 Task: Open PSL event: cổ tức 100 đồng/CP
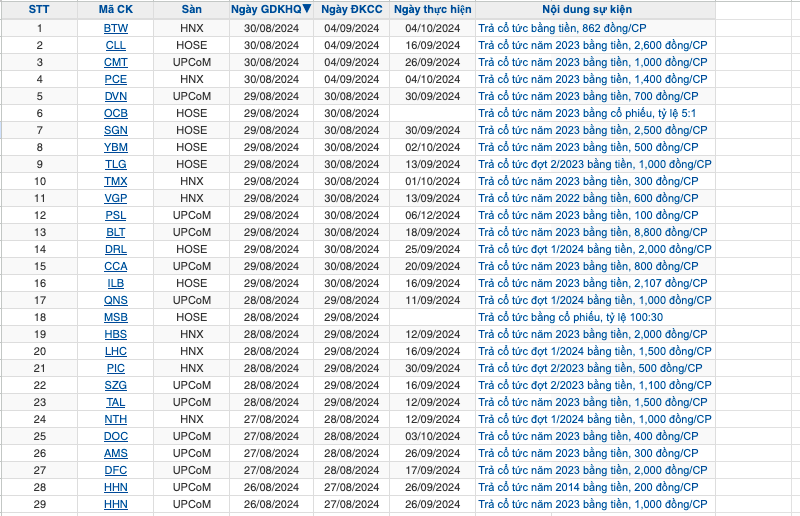(x=588, y=215)
